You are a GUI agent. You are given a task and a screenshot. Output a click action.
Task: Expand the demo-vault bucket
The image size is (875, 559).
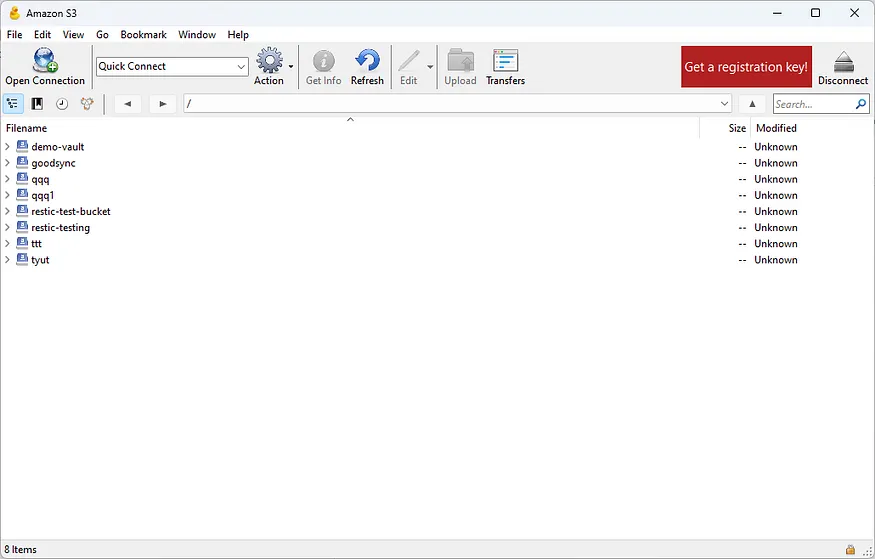click(8, 147)
